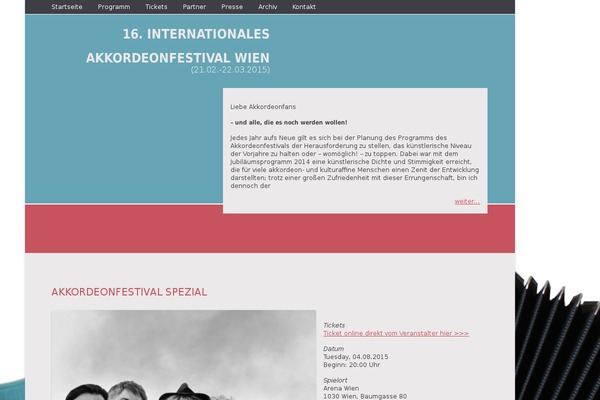Click the 'Akkordeonfestival Spezial' heading
The image size is (600, 400).
(x=129, y=292)
